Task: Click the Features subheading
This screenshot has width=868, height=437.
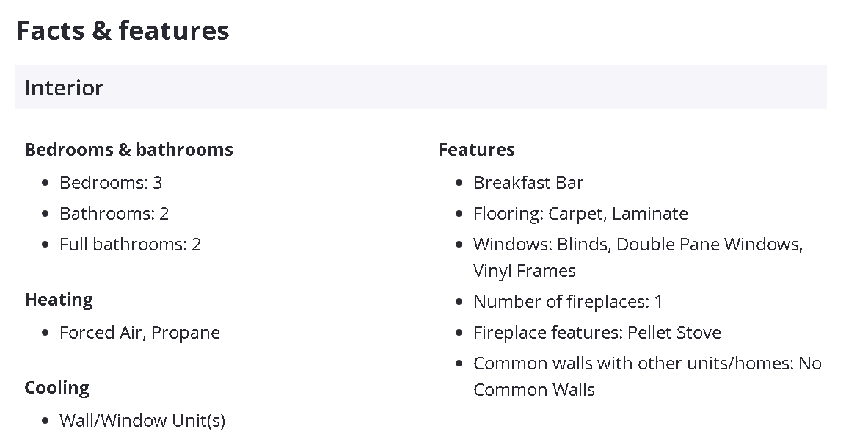Action: [x=476, y=150]
